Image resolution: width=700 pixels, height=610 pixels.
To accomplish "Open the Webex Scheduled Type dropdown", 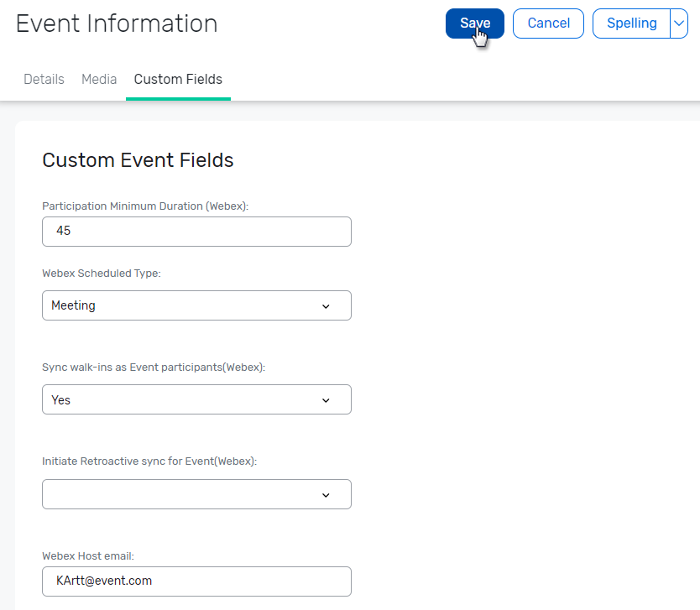I will point(196,305).
